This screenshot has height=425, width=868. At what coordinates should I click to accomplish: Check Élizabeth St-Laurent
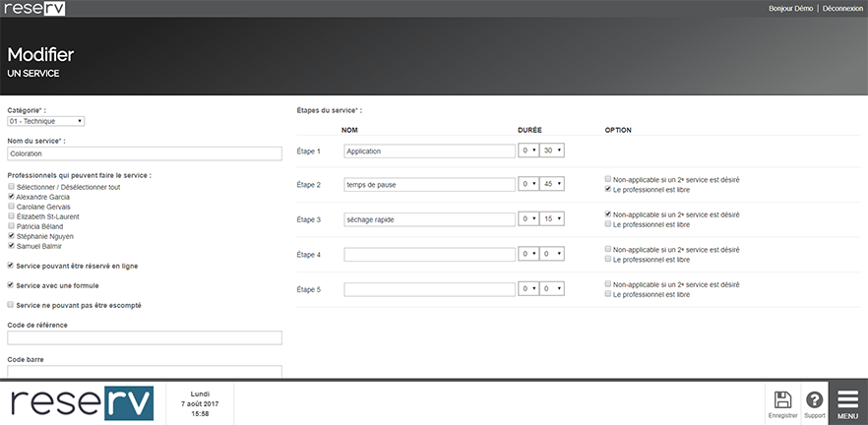(x=11, y=216)
